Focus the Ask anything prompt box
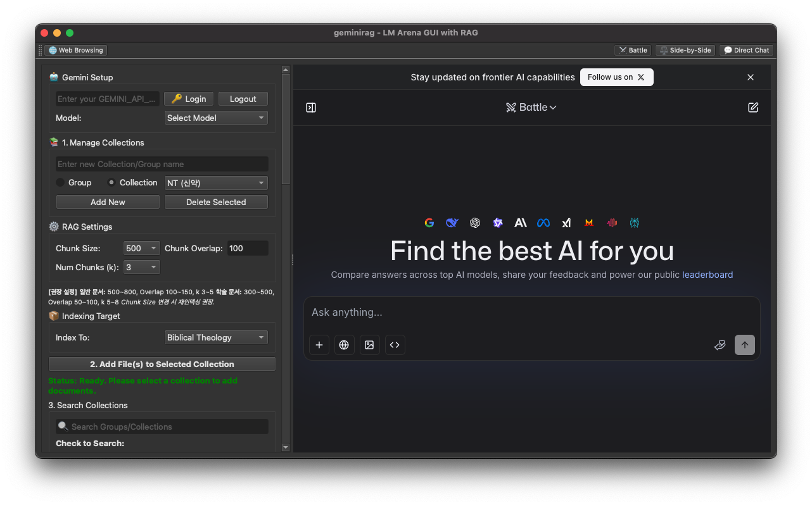The width and height of the screenshot is (812, 505). coord(532,313)
